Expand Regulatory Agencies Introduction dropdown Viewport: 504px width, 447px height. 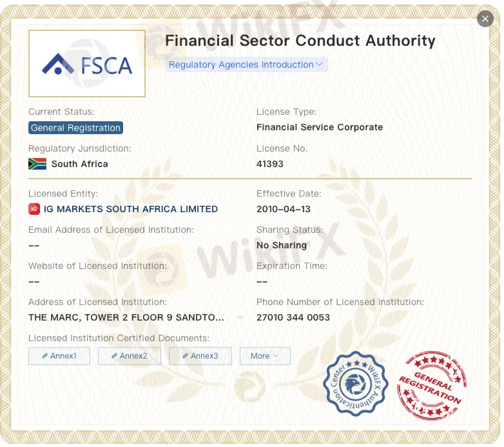246,65
